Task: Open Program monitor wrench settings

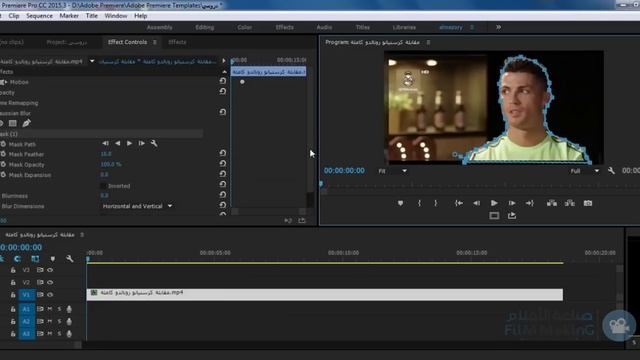Action: coord(611,171)
